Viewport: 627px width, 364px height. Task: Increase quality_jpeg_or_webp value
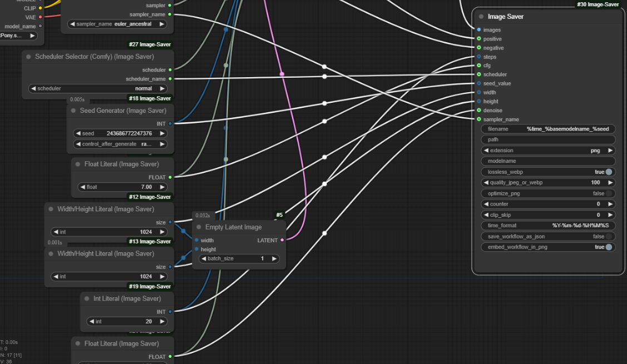pyautogui.click(x=610, y=183)
